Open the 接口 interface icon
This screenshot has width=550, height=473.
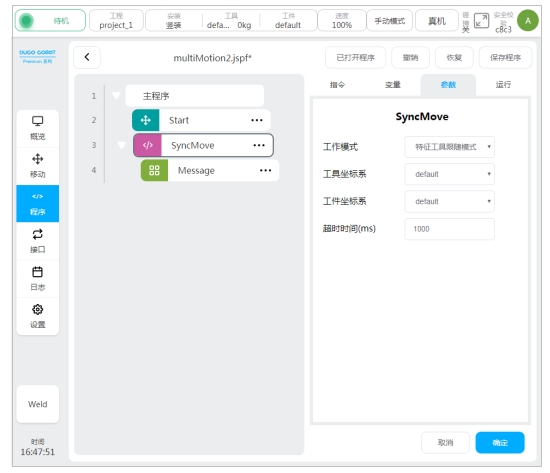(x=38, y=234)
